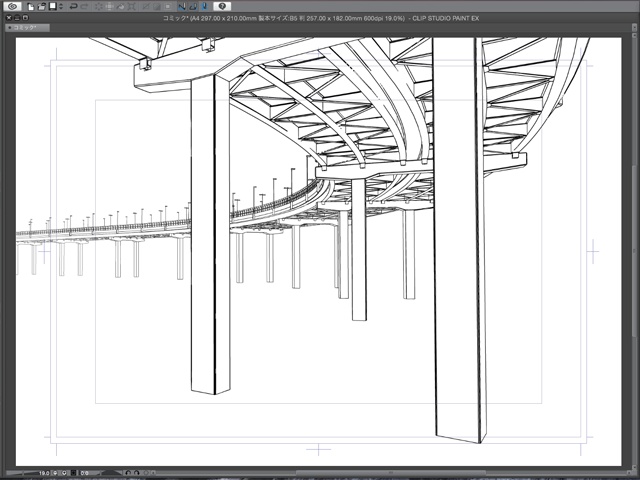Viewport: 640px width, 480px height.
Task: Click the Scale/Rotate transform icon
Action: pos(131,6)
